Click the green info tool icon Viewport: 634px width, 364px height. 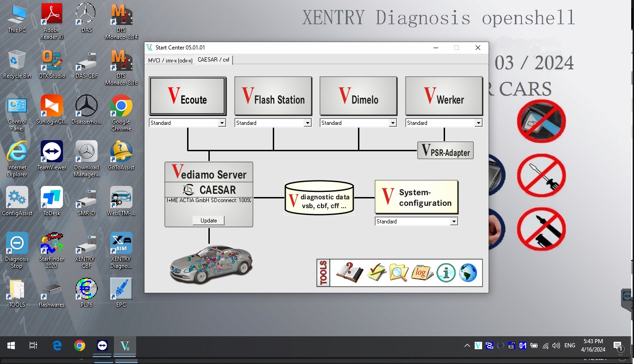click(x=446, y=273)
